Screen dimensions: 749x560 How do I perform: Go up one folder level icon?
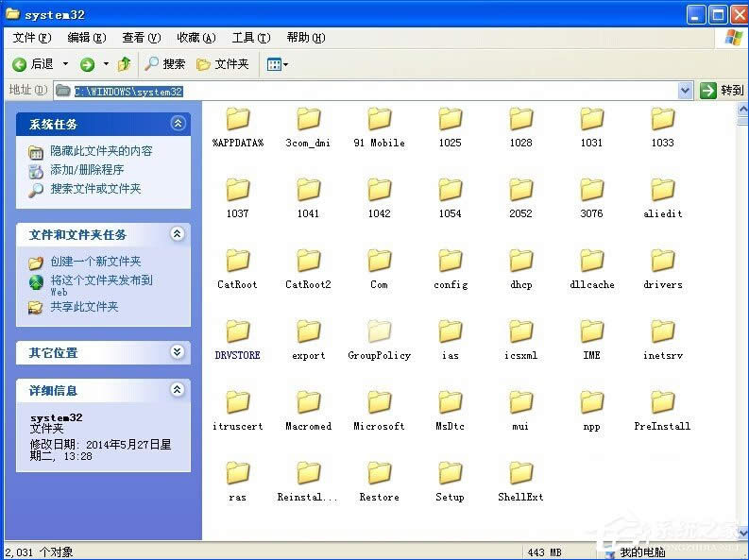pyautogui.click(x=124, y=64)
